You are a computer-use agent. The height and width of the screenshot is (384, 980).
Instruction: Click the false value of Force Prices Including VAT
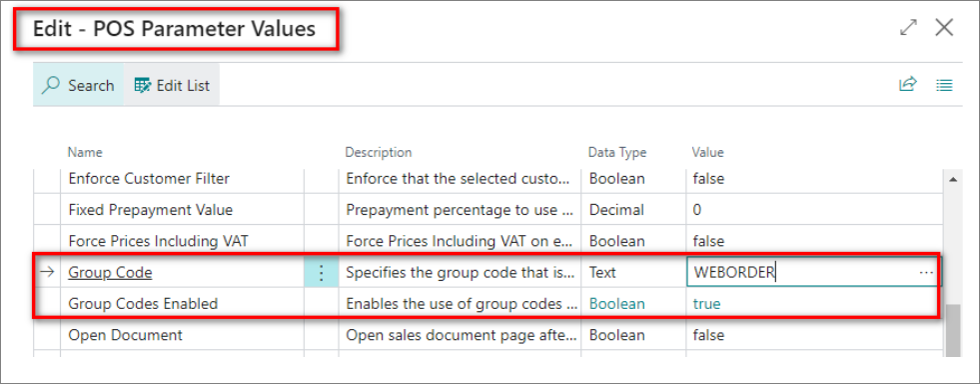[x=708, y=241]
